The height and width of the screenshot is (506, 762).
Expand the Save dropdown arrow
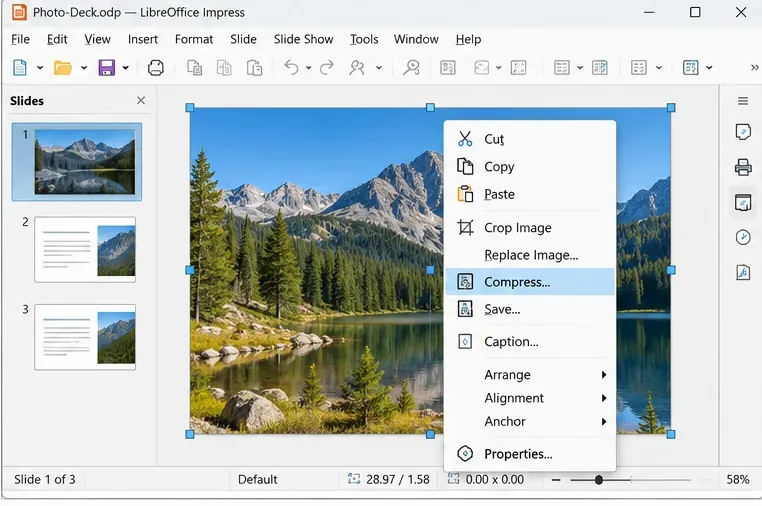click(125, 68)
